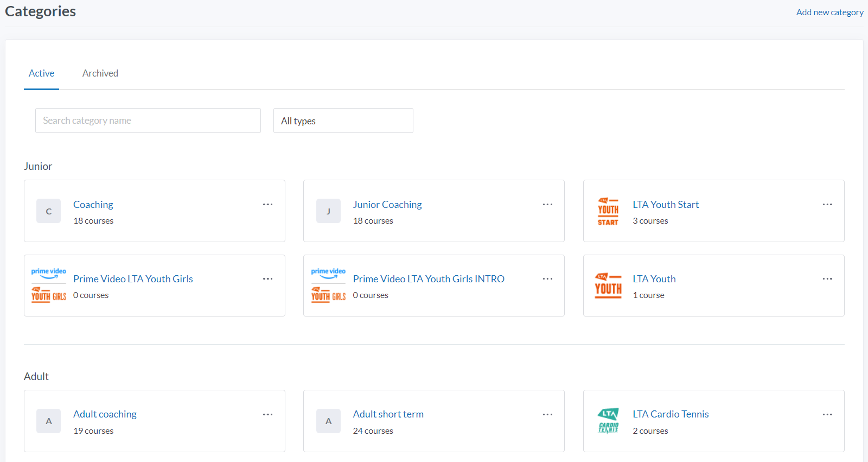Click the Prime Video Youth Girls logo
868x462 pixels.
click(48, 286)
